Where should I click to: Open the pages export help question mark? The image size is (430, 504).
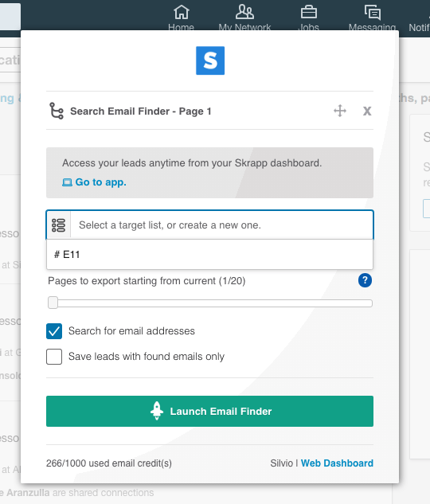[x=365, y=280]
